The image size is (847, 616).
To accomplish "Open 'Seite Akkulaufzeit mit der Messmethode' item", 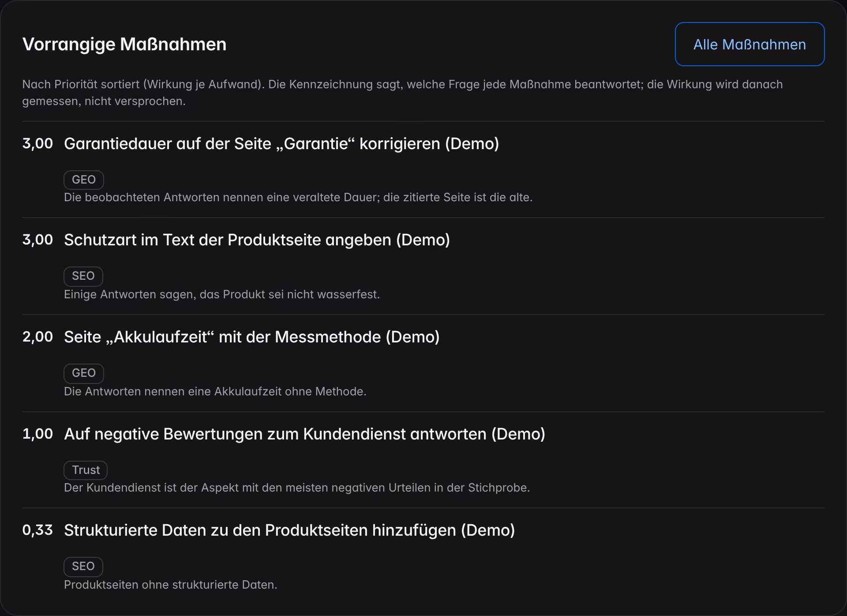I will [252, 337].
